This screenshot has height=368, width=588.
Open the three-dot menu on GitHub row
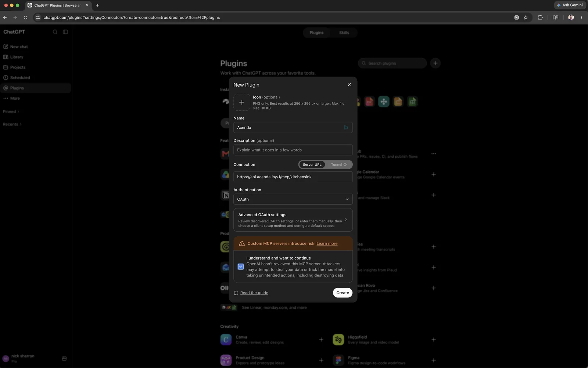434,154
